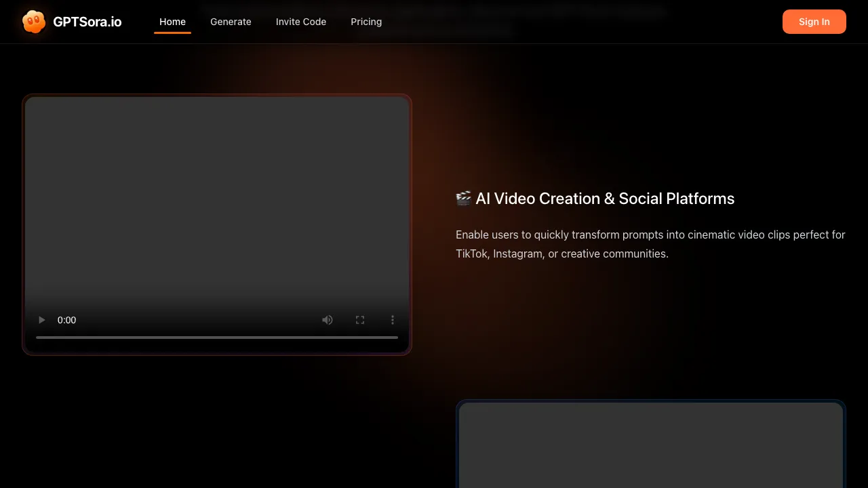This screenshot has width=868, height=488.
Task: Click the video progress seek bar
Action: (x=216, y=337)
